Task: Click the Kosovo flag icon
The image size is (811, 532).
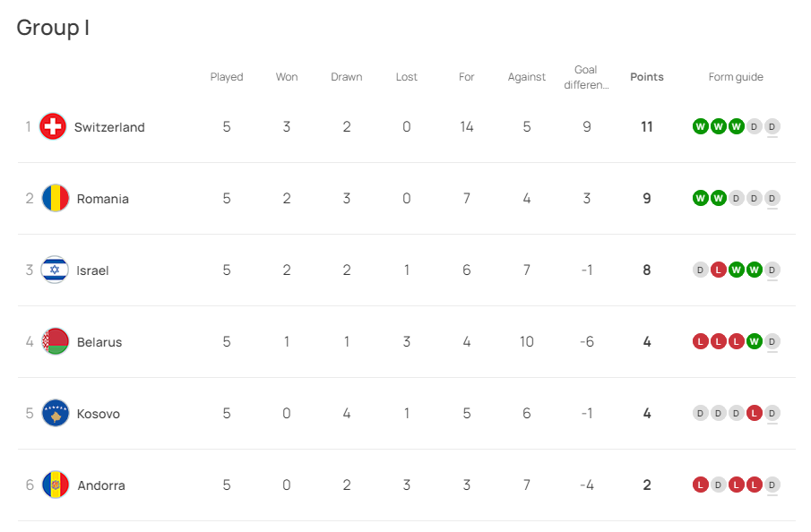Action: tap(56, 413)
